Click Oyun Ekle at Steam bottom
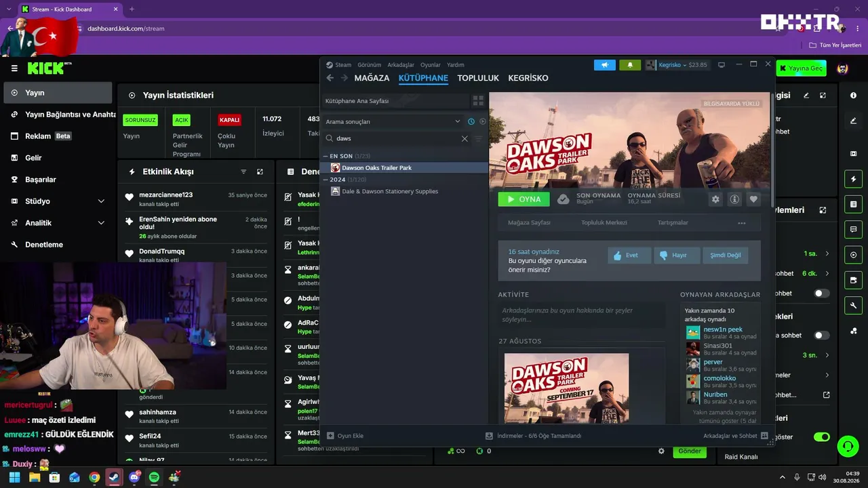Screen dimensions: 868x488 click(345, 436)
